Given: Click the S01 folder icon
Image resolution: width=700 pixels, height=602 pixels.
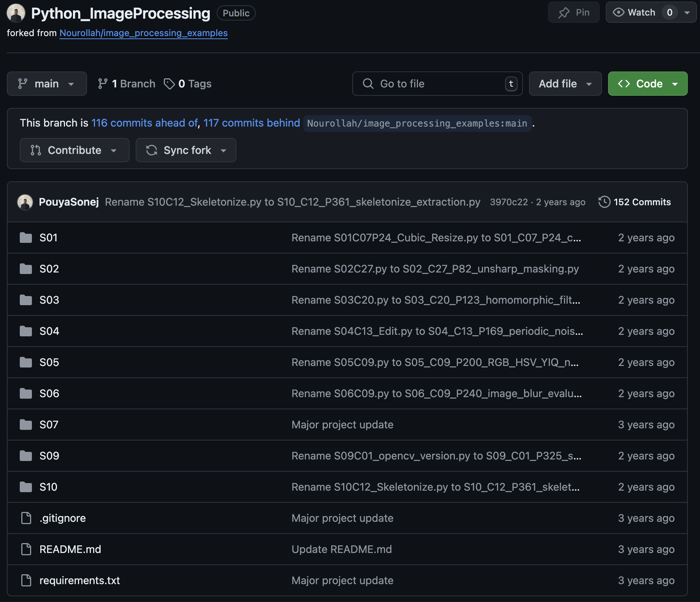Looking at the screenshot, I should [x=26, y=238].
